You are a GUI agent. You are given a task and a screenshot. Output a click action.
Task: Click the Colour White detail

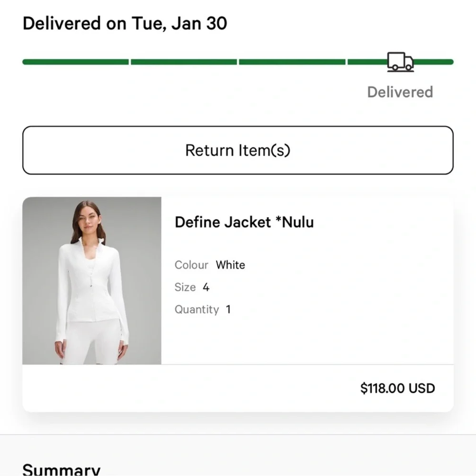[209, 265]
